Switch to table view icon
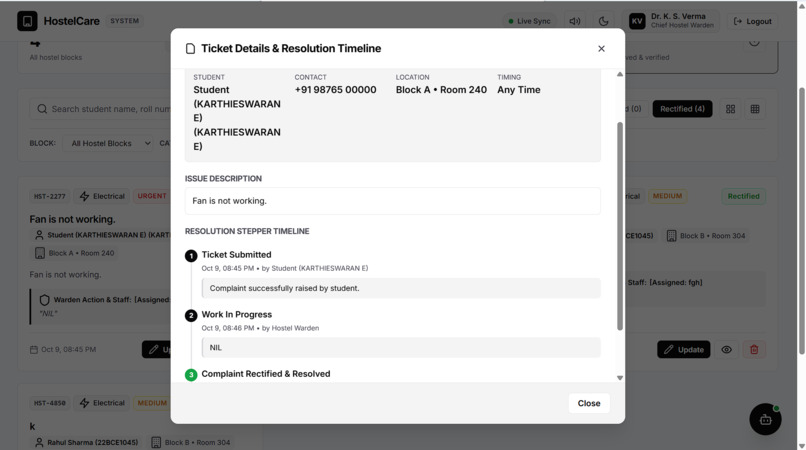This screenshot has width=806, height=450. click(x=755, y=109)
